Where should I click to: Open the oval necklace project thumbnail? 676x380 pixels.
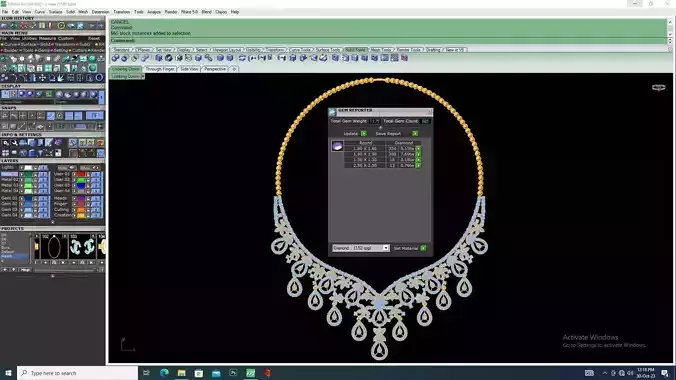click(54, 247)
